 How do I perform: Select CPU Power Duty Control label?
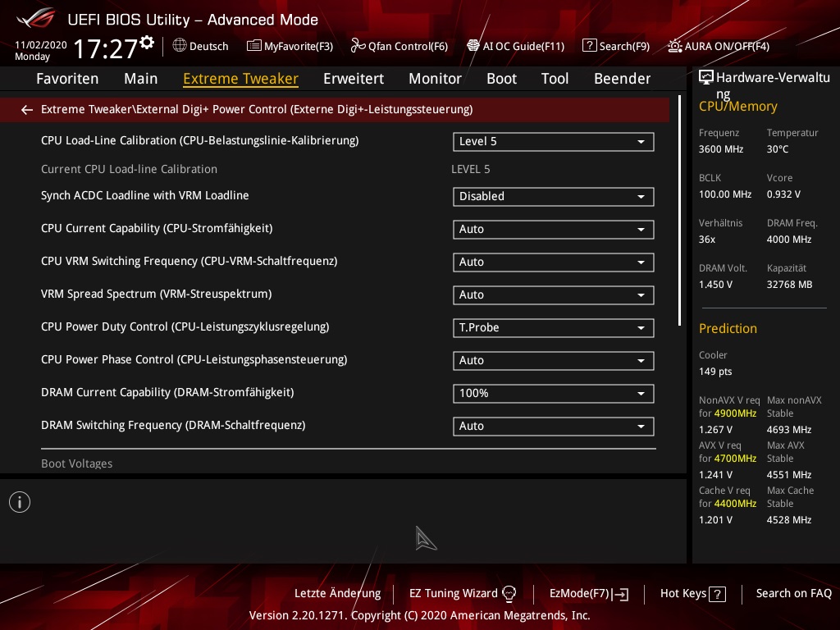[x=185, y=326]
